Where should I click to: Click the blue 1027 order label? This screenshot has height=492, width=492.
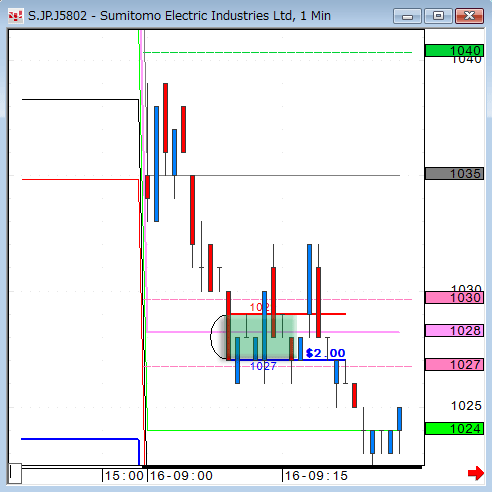(x=263, y=366)
